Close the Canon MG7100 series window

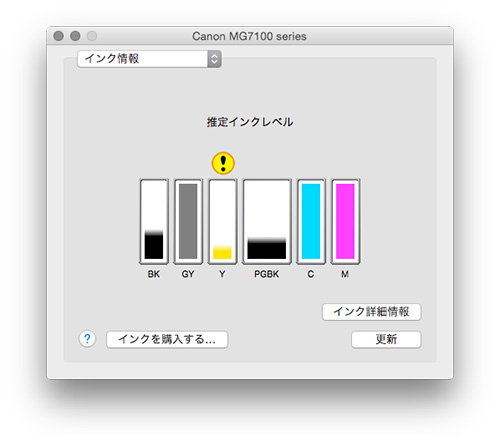pyautogui.click(x=59, y=36)
